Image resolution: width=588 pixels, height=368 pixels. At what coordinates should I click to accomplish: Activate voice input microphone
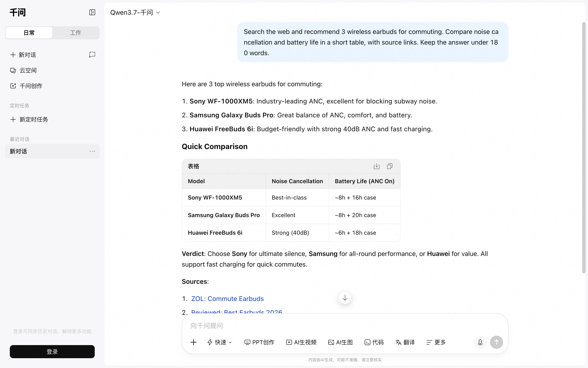(480, 342)
